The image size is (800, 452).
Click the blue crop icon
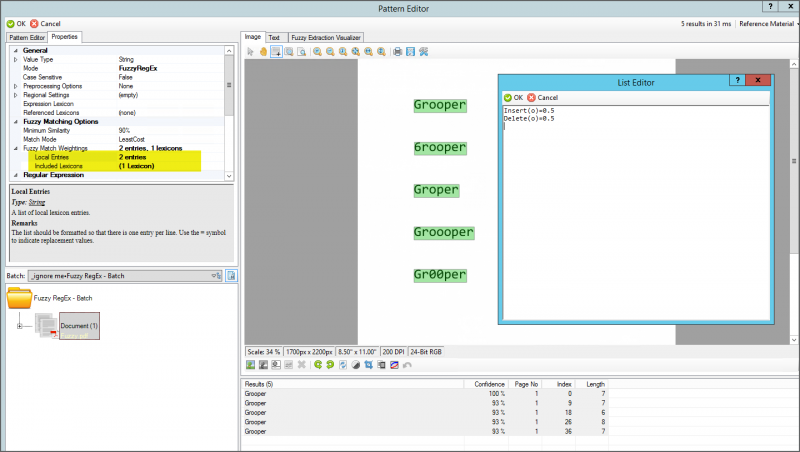pos(368,365)
